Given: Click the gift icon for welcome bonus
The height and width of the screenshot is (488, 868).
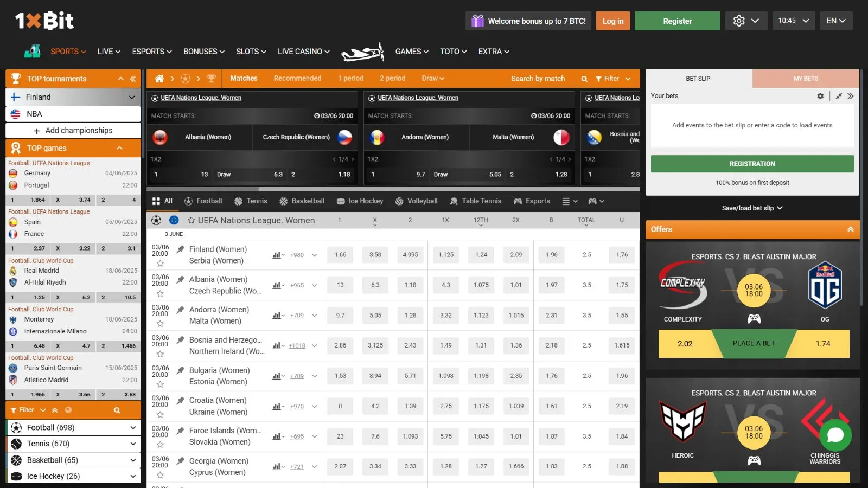Looking at the screenshot, I should 477,21.
